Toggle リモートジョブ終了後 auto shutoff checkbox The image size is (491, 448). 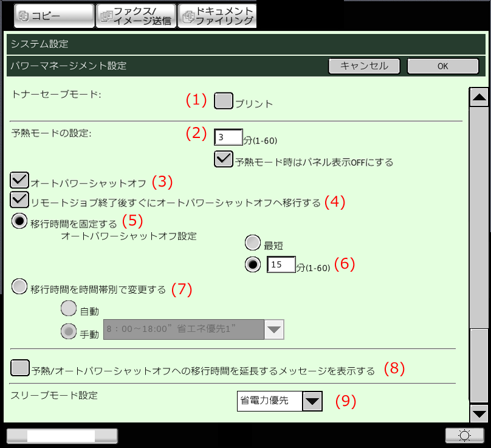20,199
